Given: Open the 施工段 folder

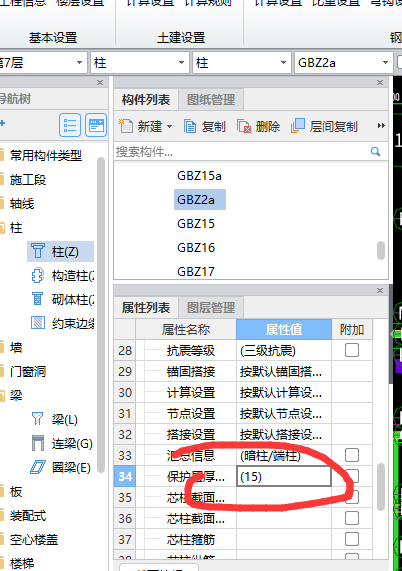Looking at the screenshot, I should pyautogui.click(x=2, y=180).
